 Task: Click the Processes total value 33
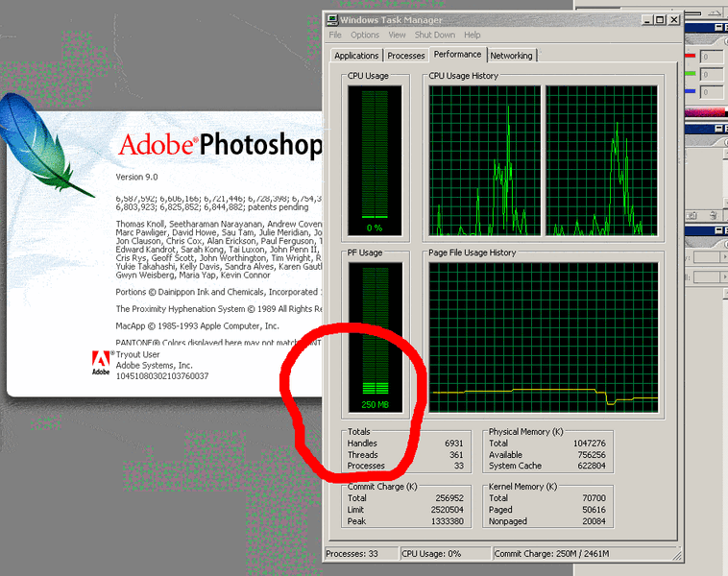(x=459, y=466)
